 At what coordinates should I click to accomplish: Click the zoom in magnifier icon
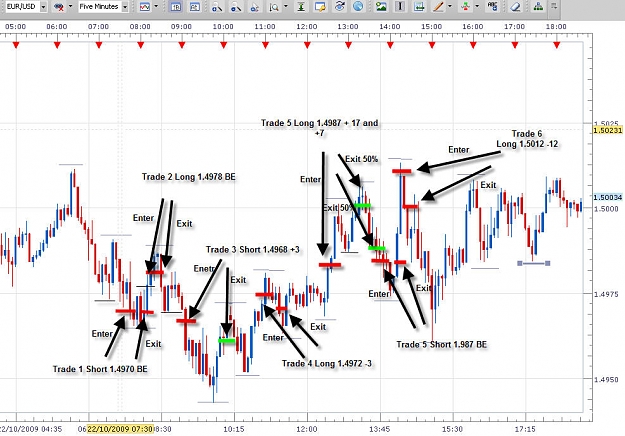click(217, 7)
